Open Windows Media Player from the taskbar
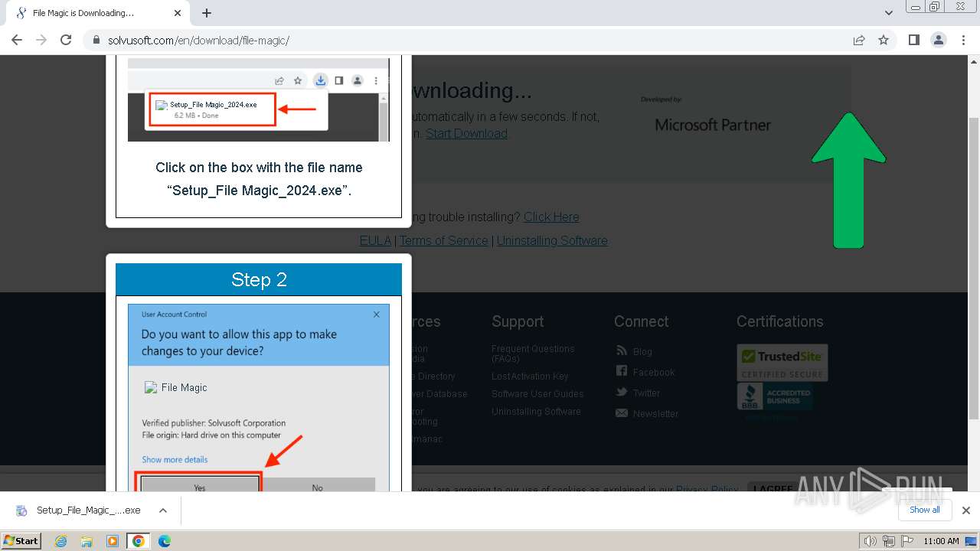980x551 pixels. (x=113, y=541)
